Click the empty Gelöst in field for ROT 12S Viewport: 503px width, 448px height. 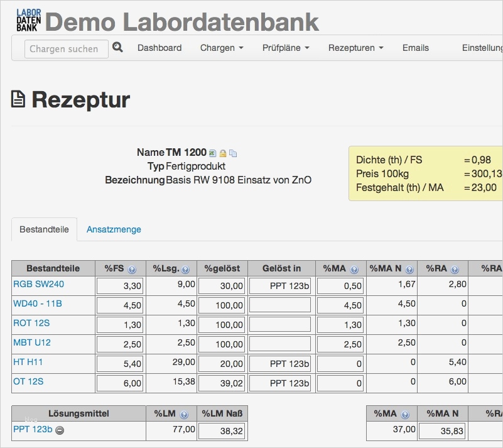[280, 325]
